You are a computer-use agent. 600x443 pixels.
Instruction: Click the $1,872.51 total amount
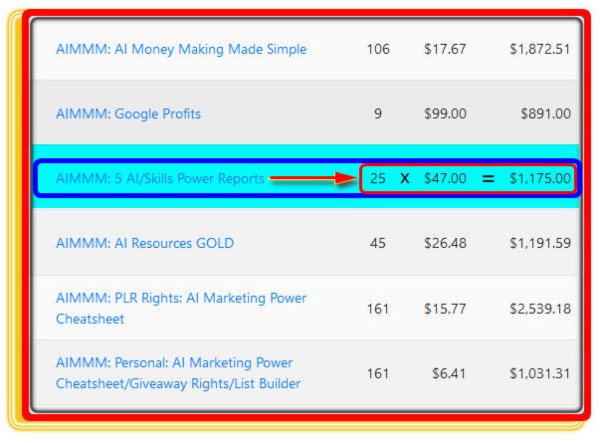540,49
